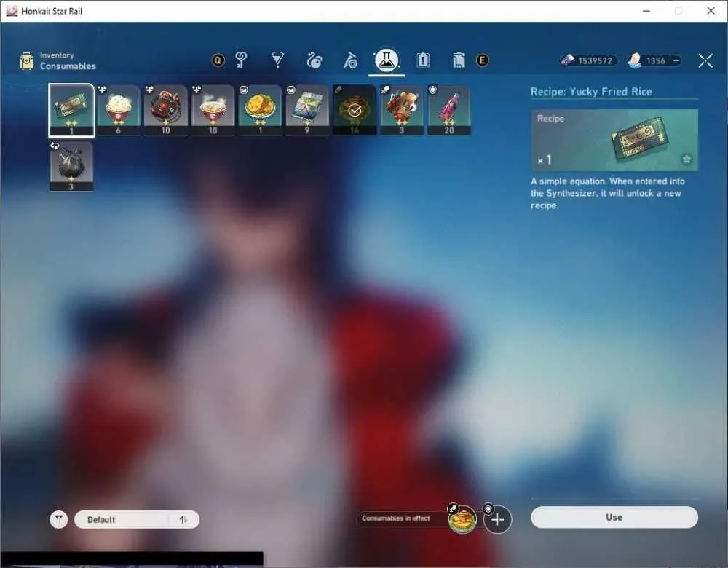
Task: Close the inventory with the X icon
Action: coord(705,60)
